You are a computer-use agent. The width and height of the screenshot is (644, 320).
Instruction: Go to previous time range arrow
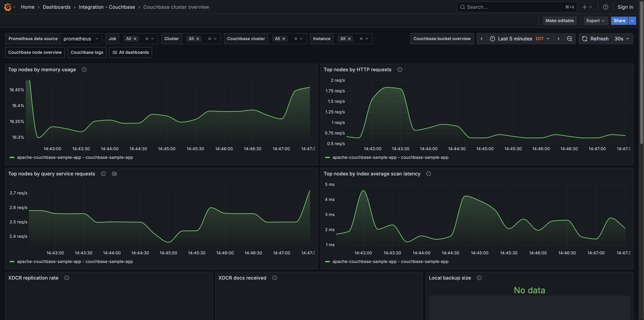(481, 39)
